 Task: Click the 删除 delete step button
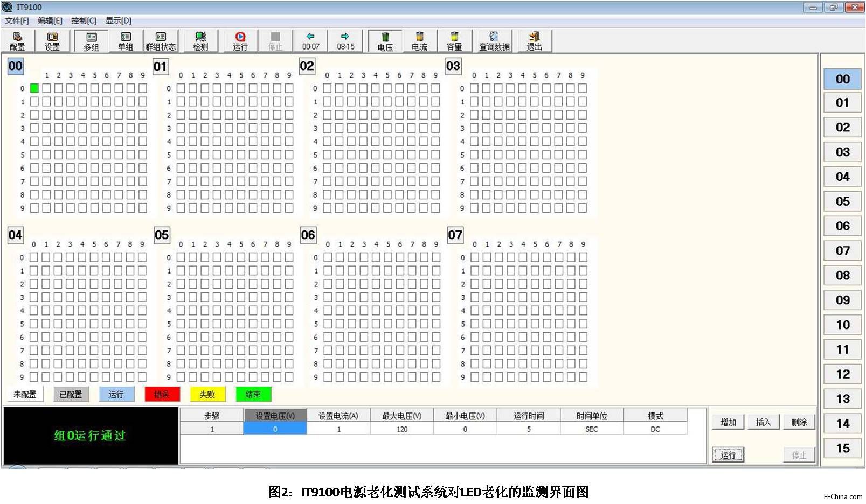(x=799, y=422)
